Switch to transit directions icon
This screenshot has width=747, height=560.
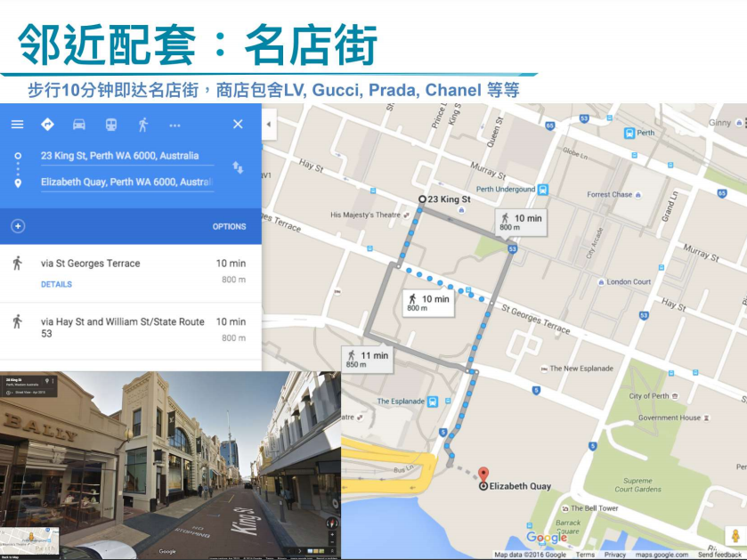point(111,125)
